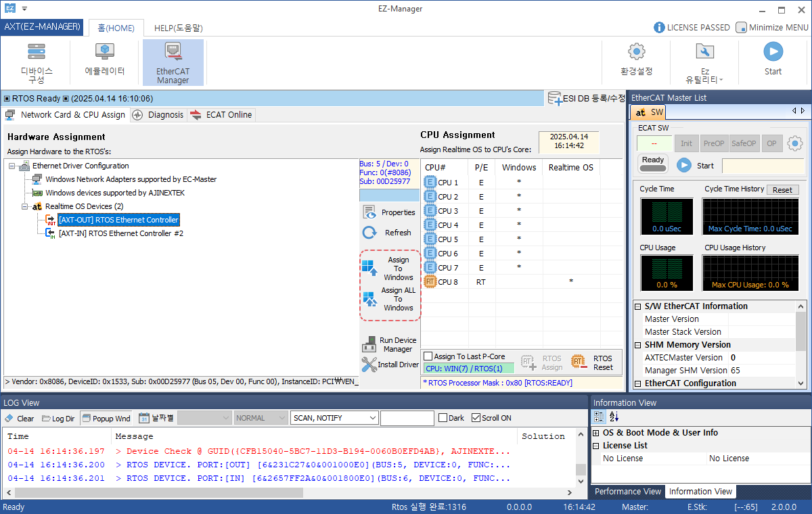Image resolution: width=812 pixels, height=514 pixels.
Task: Switch to Performance View tab
Action: (x=628, y=492)
